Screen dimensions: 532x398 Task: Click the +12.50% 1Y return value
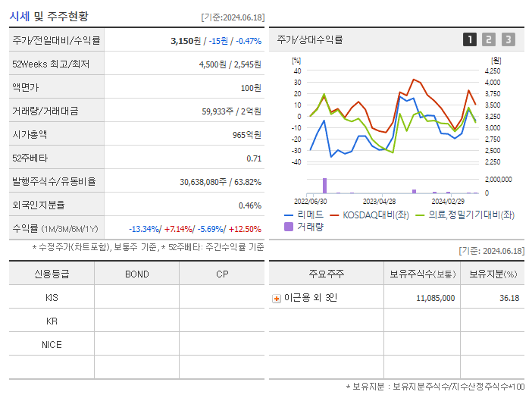pyautogui.click(x=245, y=229)
